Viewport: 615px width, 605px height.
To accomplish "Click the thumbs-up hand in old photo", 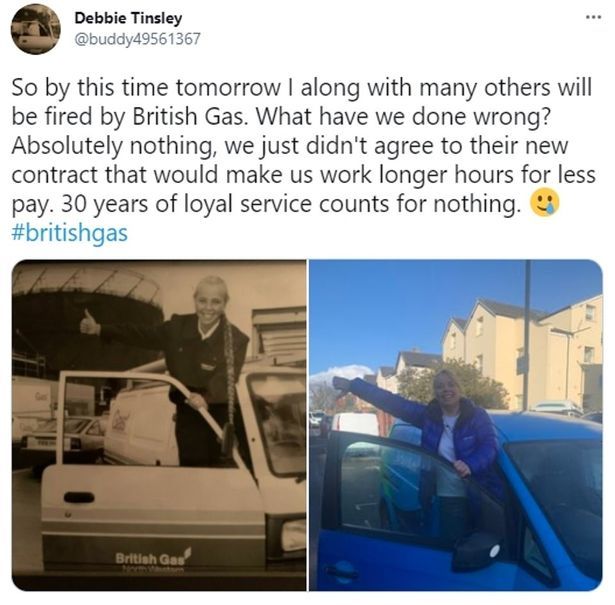I will click(90, 323).
